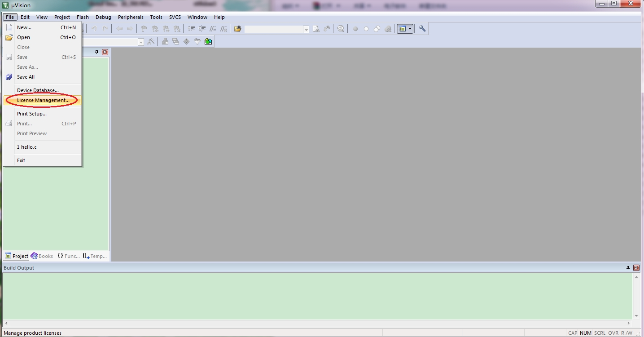Open the Peripherals menu
Viewport: 644px width, 337px height.
131,17
